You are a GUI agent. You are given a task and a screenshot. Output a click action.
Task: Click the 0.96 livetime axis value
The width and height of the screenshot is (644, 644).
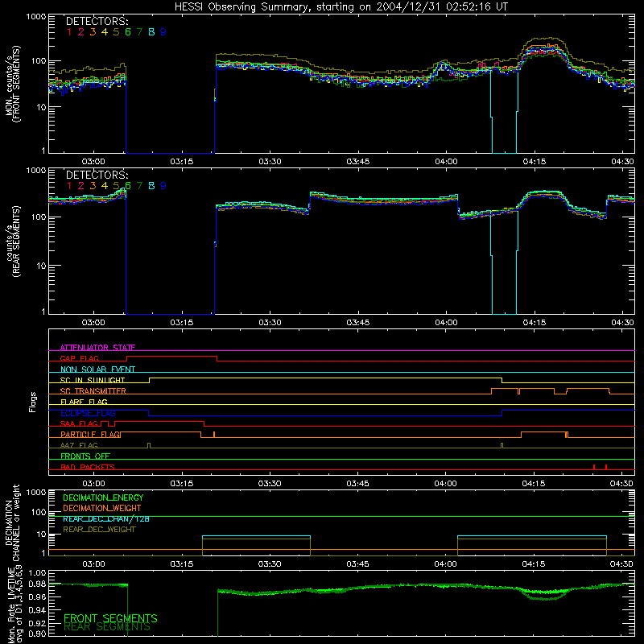coord(37,597)
